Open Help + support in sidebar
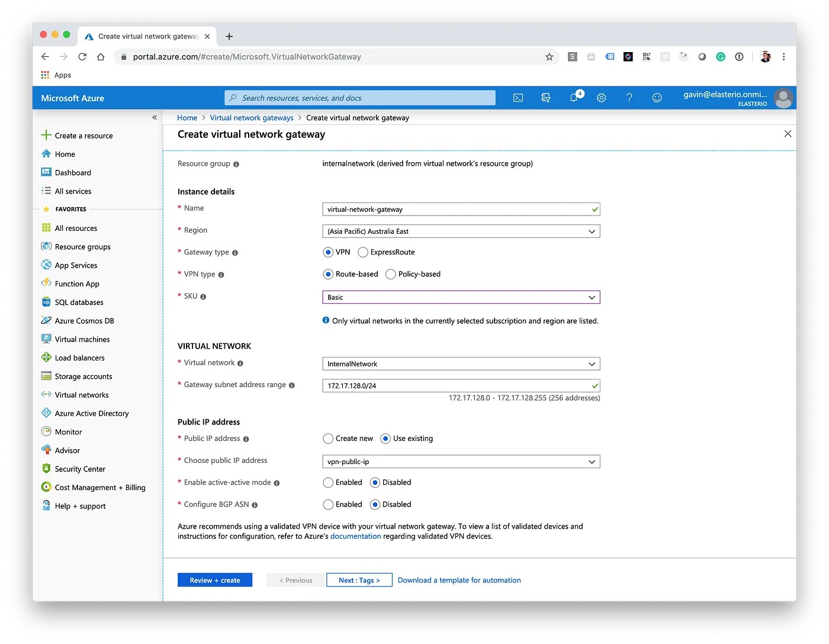The height and width of the screenshot is (644, 829). pos(74,506)
